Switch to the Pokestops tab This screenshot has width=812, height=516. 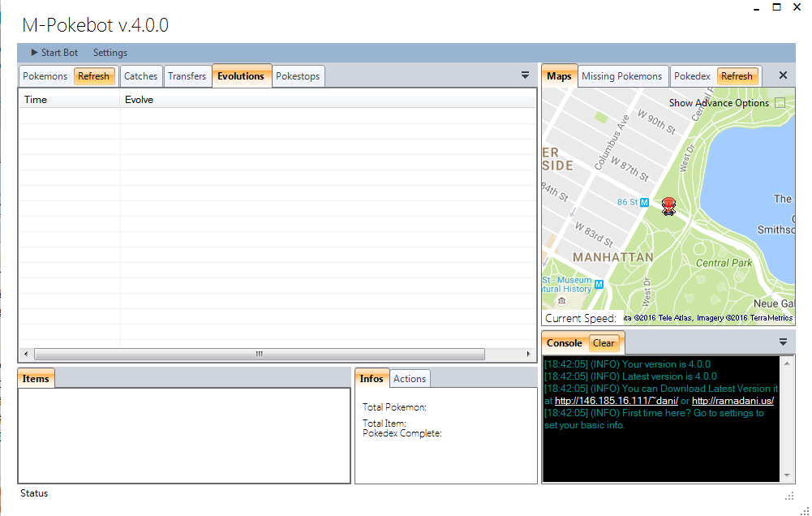click(299, 76)
